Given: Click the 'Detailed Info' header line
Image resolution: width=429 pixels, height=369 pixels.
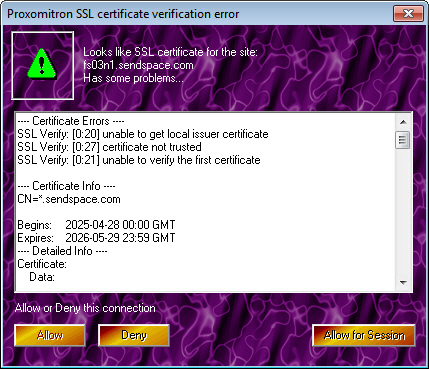Looking at the screenshot, I should point(62,251).
